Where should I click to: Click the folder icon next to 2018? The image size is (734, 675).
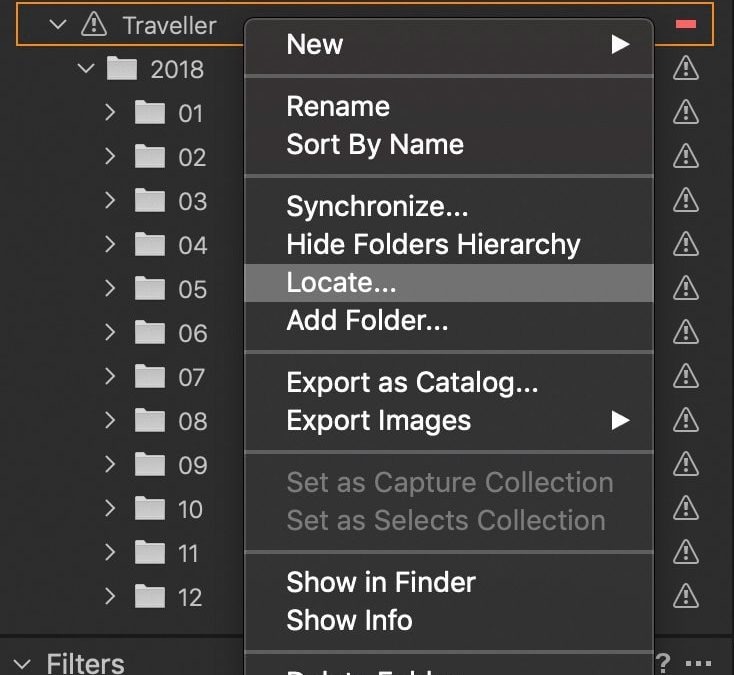[122, 69]
